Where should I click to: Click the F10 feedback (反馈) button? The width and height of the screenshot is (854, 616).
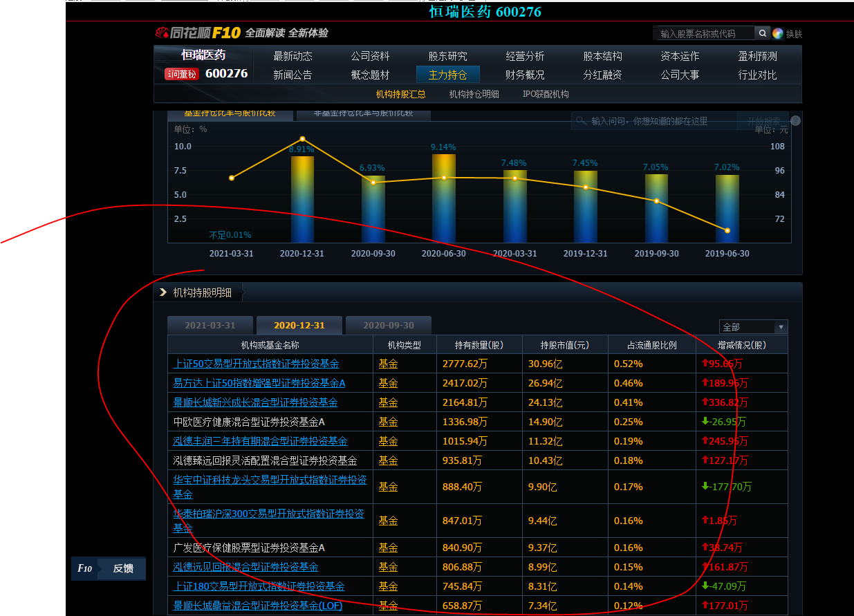[x=109, y=568]
